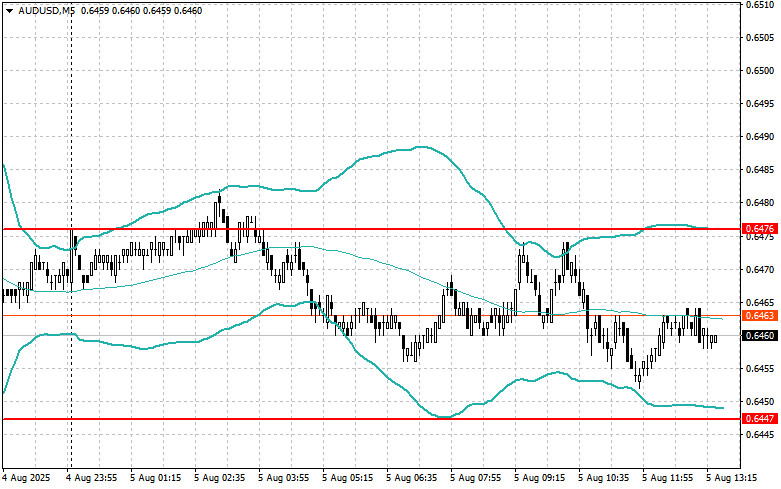Screen dimensions: 781x489
Task: Click the 5 Aug 09:15 time label
Action: pyautogui.click(x=539, y=478)
